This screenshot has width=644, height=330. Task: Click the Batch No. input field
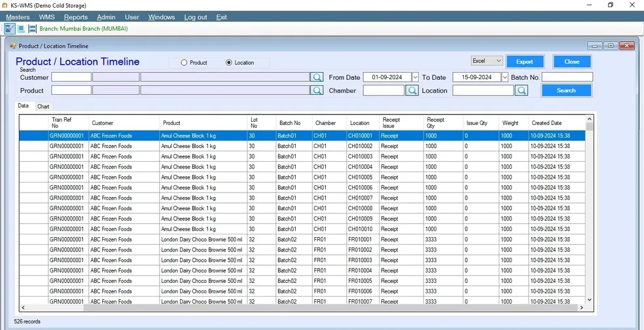(x=567, y=77)
